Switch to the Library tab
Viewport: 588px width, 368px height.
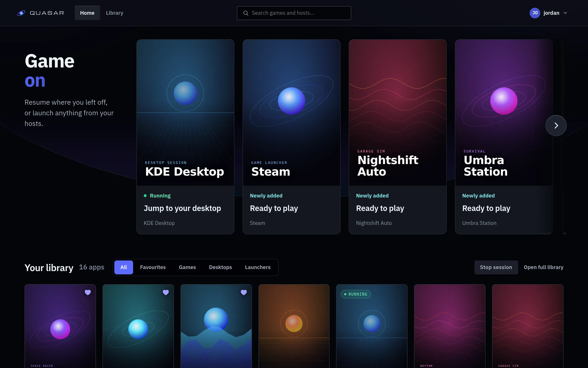115,13
